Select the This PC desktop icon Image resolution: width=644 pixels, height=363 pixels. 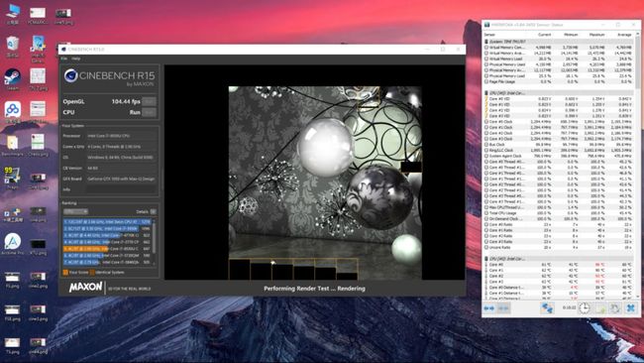(12, 14)
